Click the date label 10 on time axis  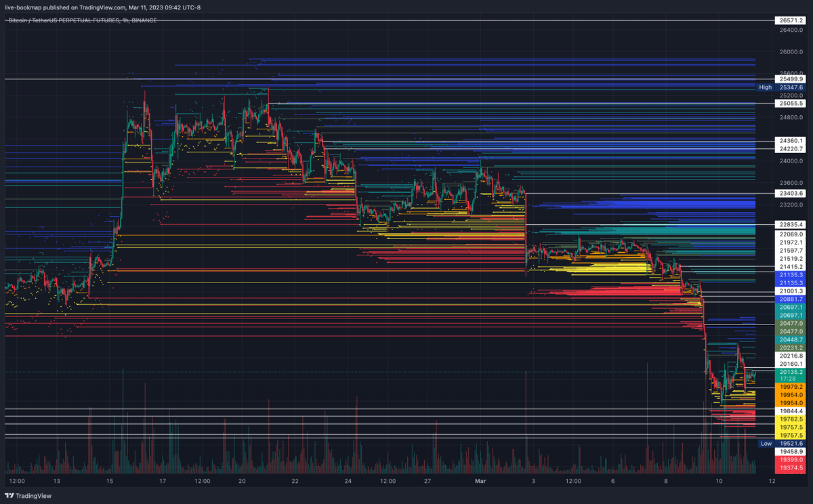click(x=720, y=482)
